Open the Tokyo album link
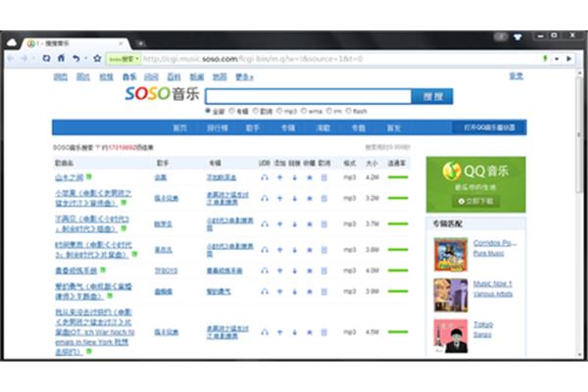This screenshot has height=392, width=588. click(x=483, y=324)
